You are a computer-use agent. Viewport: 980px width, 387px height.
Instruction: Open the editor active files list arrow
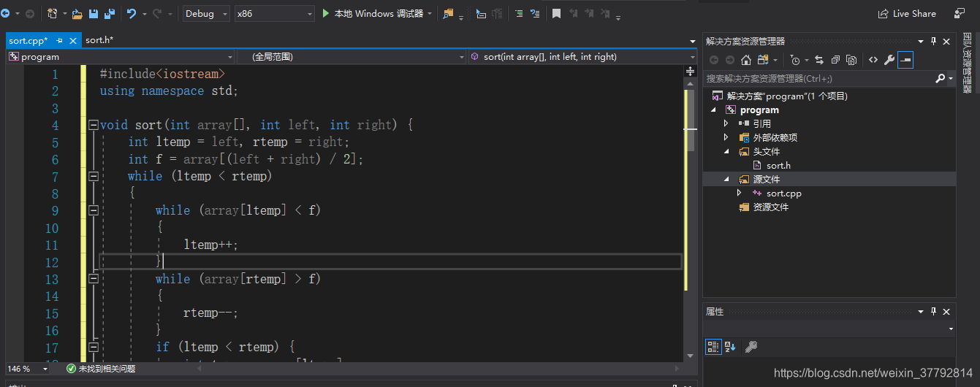pos(693,41)
